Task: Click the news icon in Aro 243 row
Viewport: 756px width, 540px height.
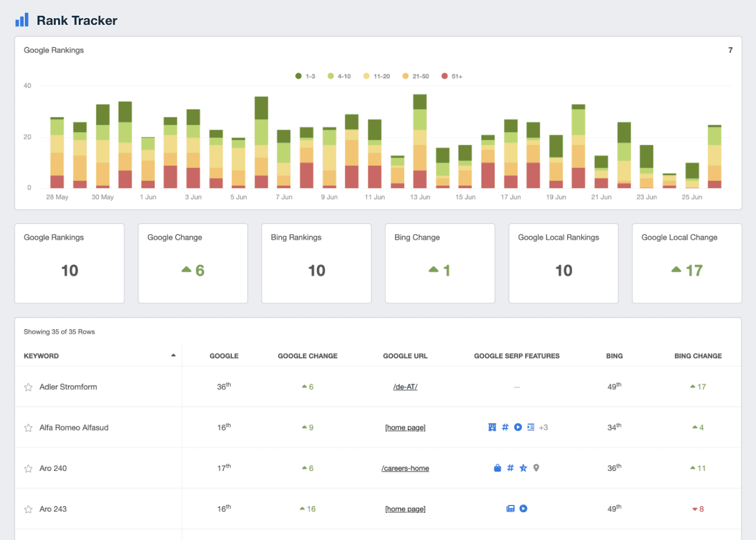Action: pyautogui.click(x=511, y=509)
